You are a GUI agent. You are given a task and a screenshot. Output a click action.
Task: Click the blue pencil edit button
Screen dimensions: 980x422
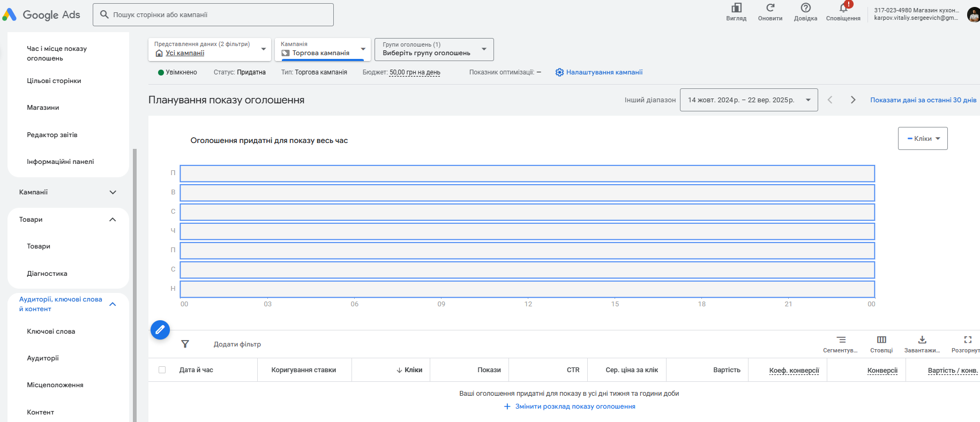pyautogui.click(x=160, y=330)
